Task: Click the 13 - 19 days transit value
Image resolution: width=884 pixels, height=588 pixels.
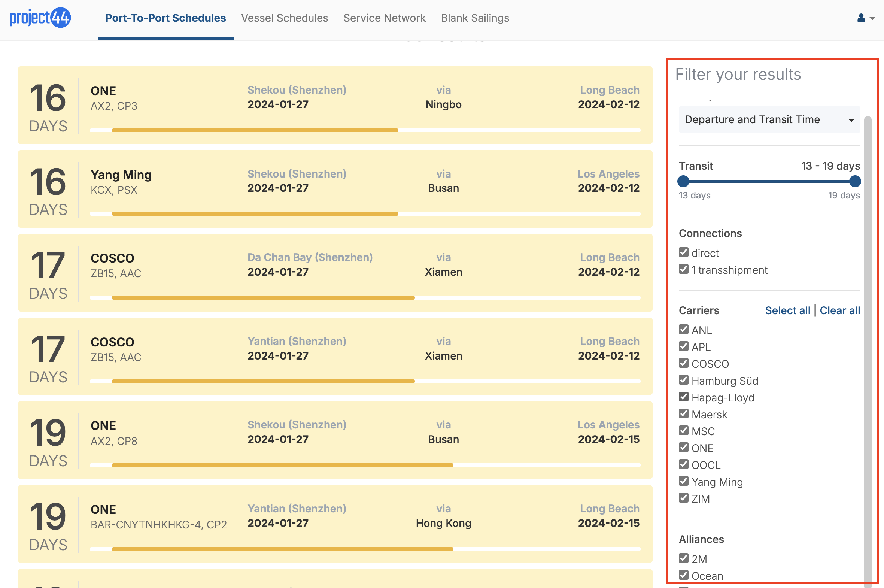Action: pos(830,166)
